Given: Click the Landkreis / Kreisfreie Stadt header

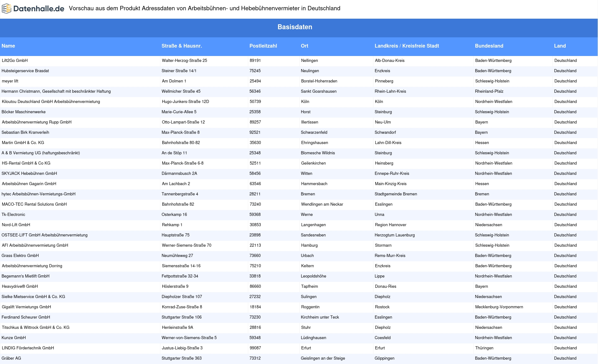Looking at the screenshot, I should [x=407, y=46].
